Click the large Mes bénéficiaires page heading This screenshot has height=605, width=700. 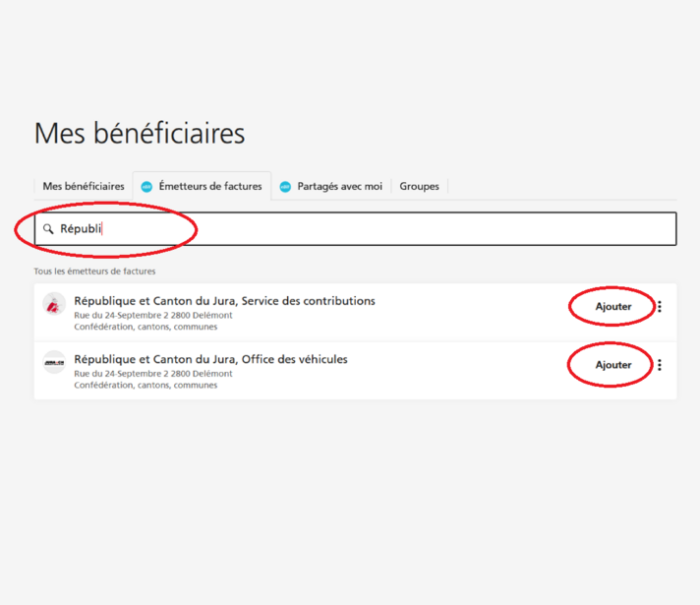click(x=140, y=133)
